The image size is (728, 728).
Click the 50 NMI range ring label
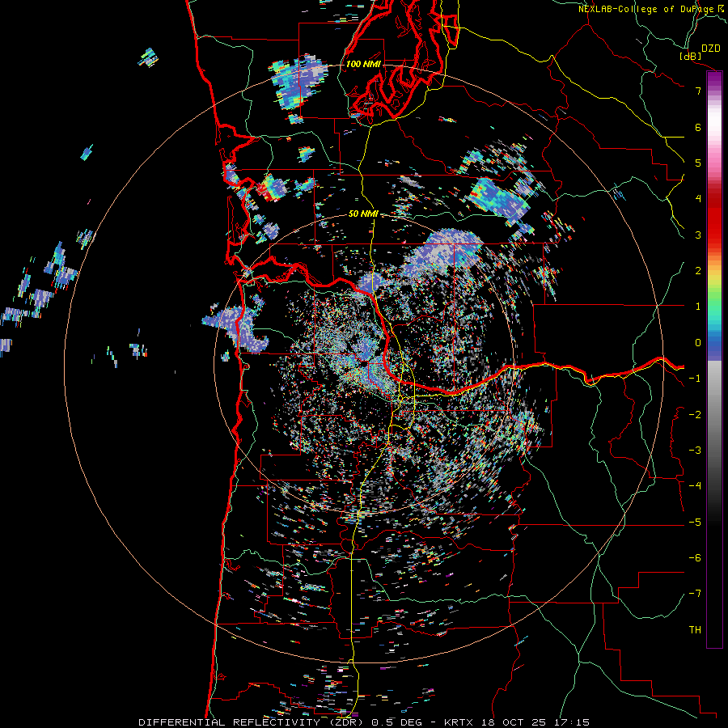pyautogui.click(x=363, y=214)
